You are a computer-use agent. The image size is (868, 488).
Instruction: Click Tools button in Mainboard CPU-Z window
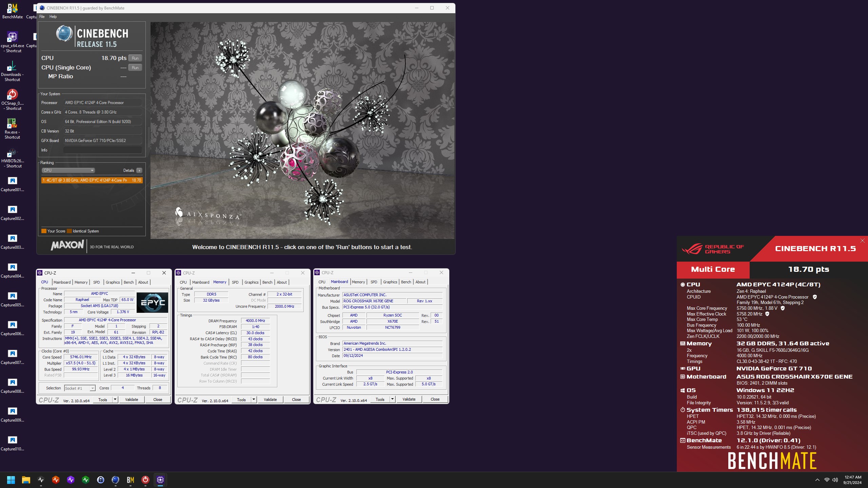(380, 400)
